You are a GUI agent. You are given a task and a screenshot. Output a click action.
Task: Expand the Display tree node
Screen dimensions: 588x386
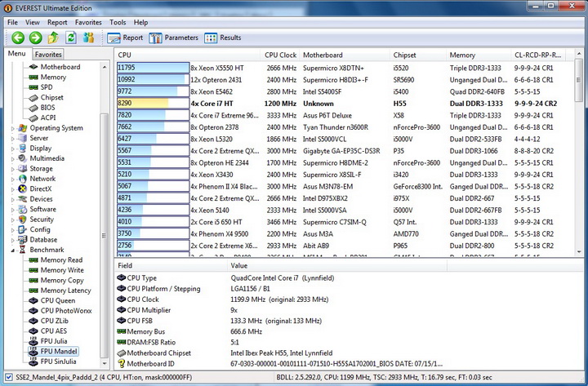pos(13,149)
